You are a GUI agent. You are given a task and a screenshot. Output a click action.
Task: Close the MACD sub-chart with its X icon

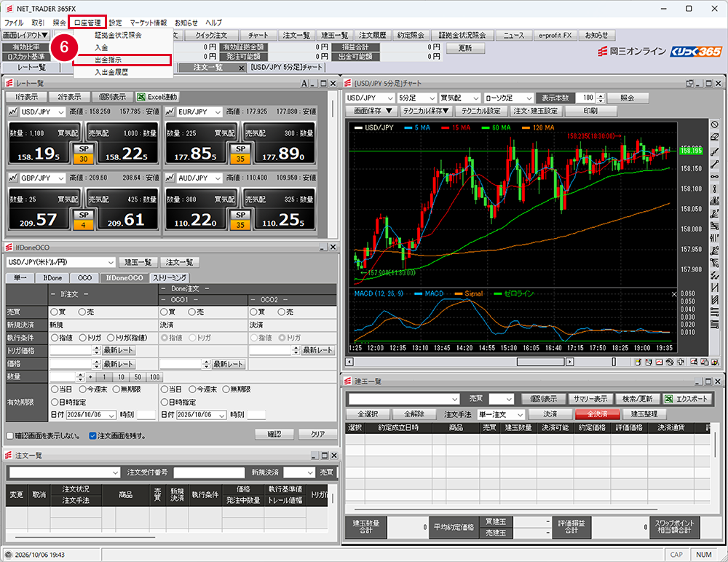tap(674, 294)
